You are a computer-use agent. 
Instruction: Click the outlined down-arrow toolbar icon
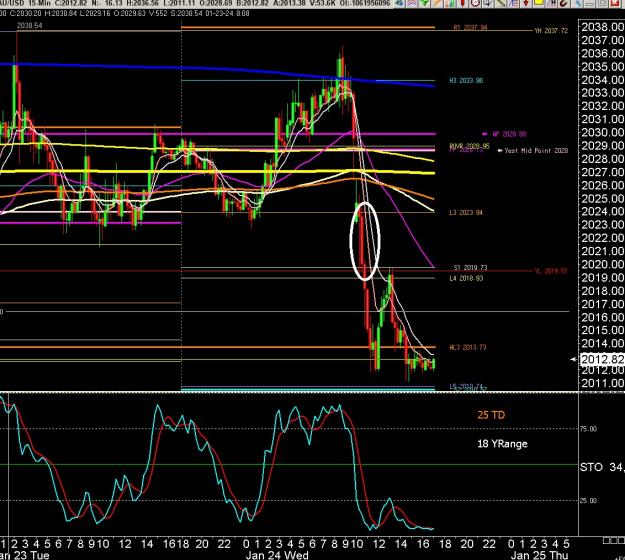[488, 3]
